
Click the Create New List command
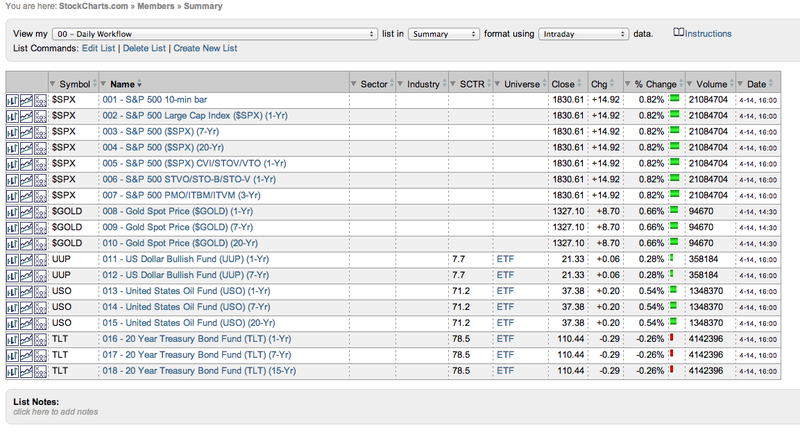pos(205,48)
